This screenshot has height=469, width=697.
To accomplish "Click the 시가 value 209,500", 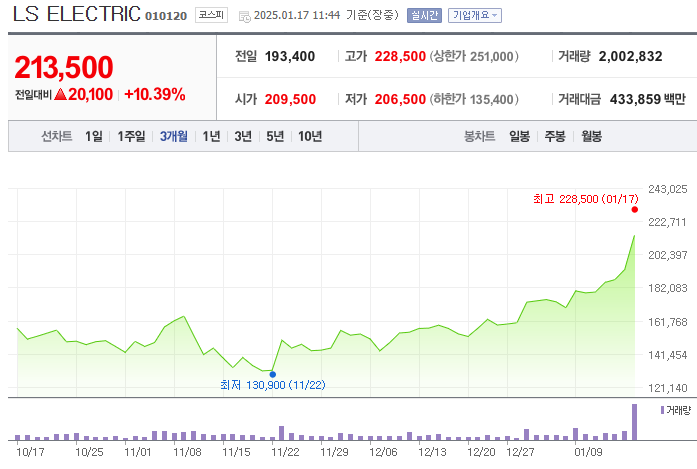I will pos(290,99).
